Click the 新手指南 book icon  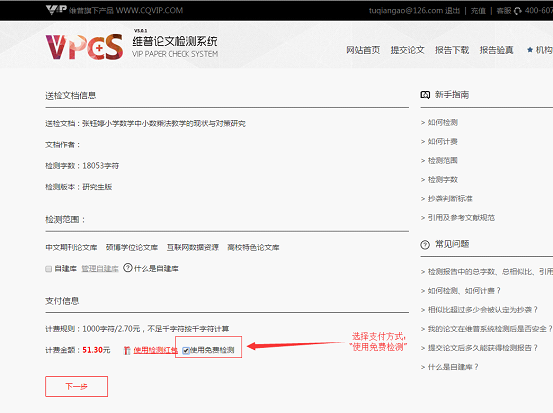(x=425, y=95)
